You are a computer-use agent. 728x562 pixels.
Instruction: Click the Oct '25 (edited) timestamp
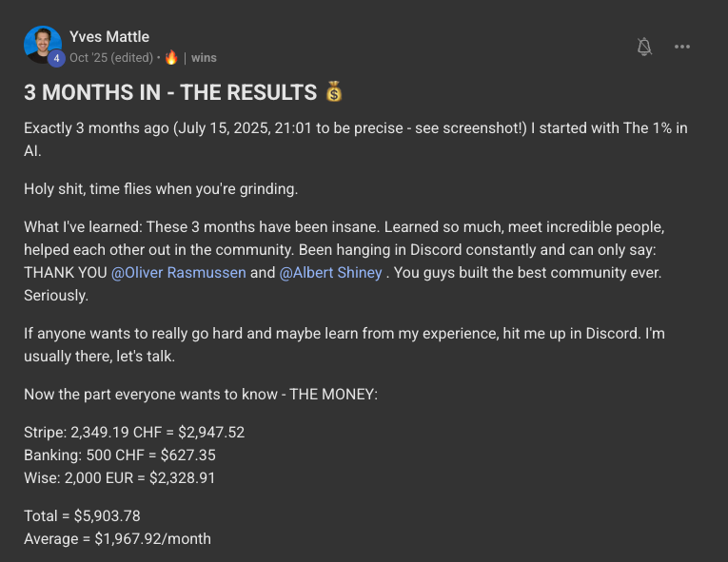111,57
